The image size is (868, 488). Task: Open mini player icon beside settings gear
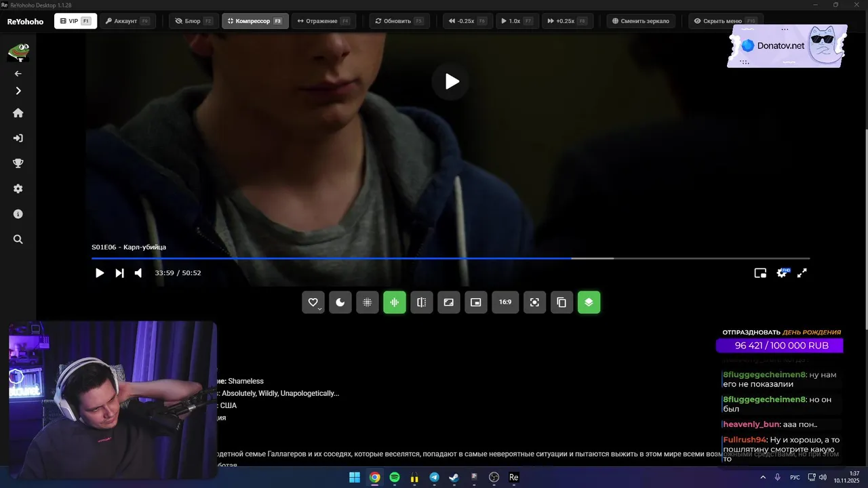[x=760, y=273]
